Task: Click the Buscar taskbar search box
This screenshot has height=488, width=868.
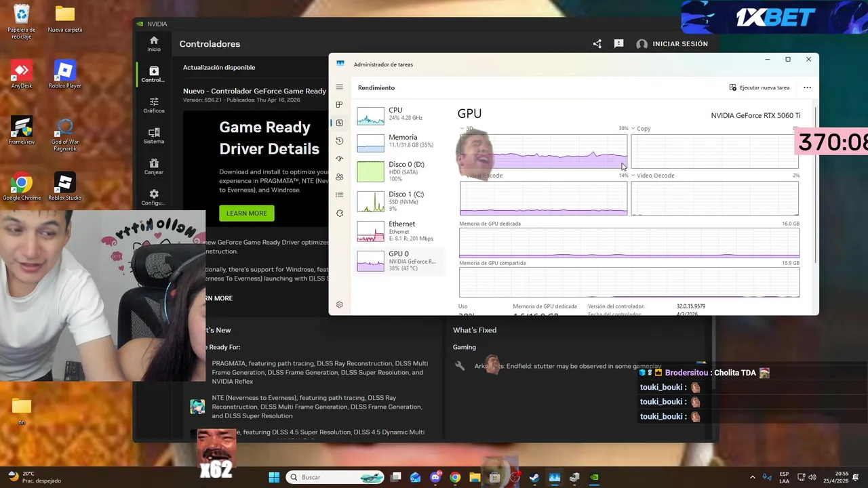Action: tap(336, 477)
